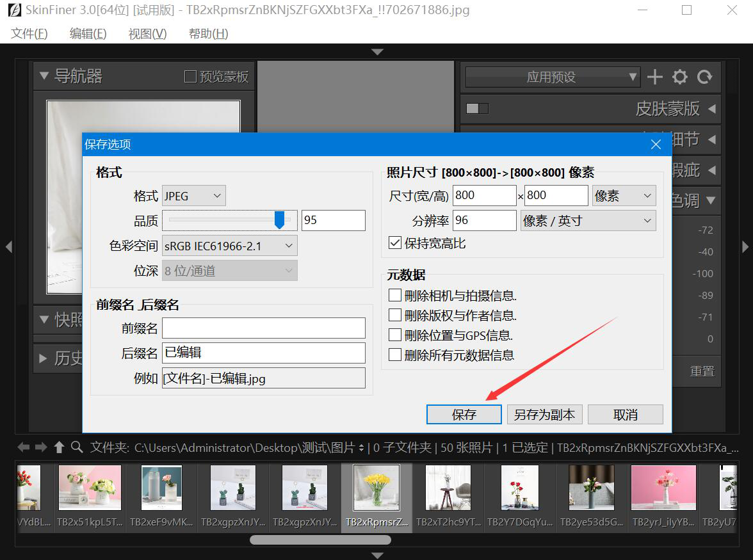This screenshot has height=560, width=753.
Task: Click the 保存 button
Action: (x=464, y=415)
